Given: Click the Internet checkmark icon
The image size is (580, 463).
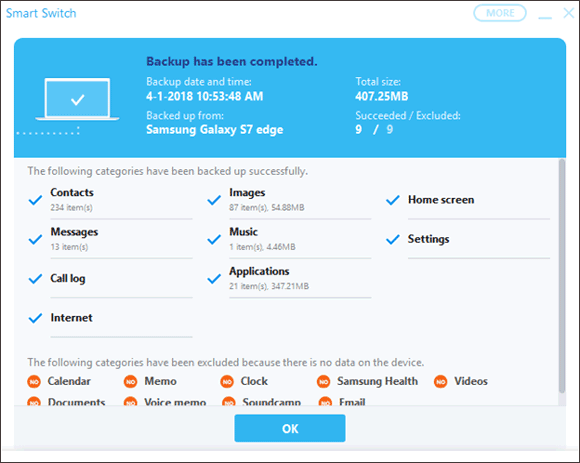Looking at the screenshot, I should click(x=35, y=318).
